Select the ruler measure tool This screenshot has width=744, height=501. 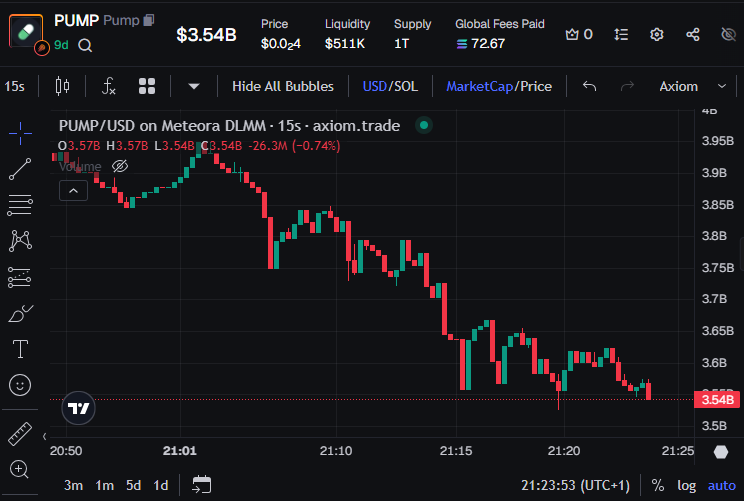20,434
